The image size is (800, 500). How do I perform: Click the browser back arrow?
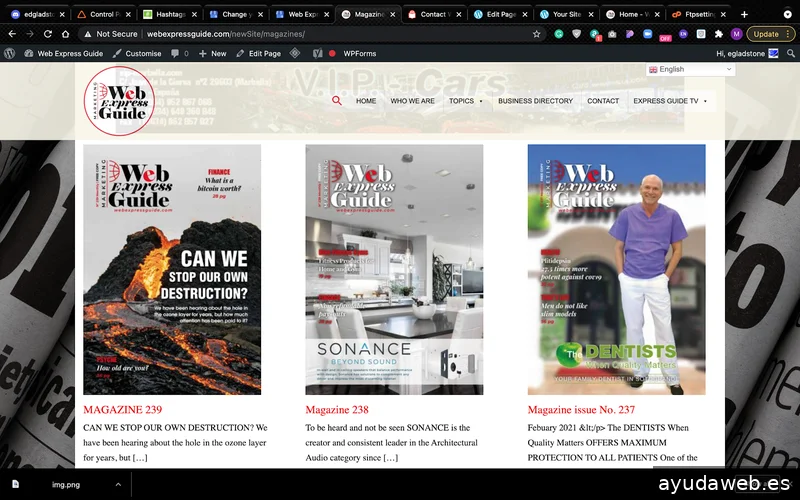point(11,34)
